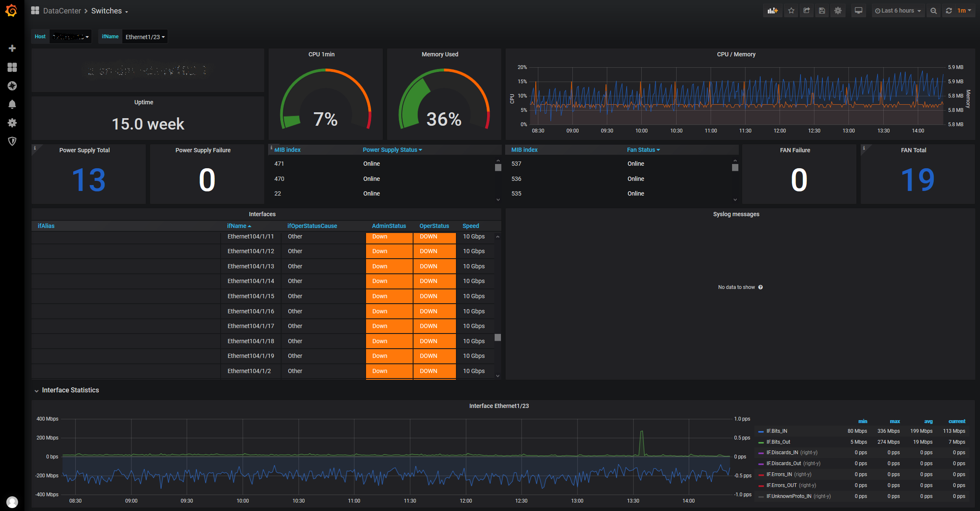Click the IF.Discards_IN legend color swatch
This screenshot has width=980, height=511.
[761, 453]
